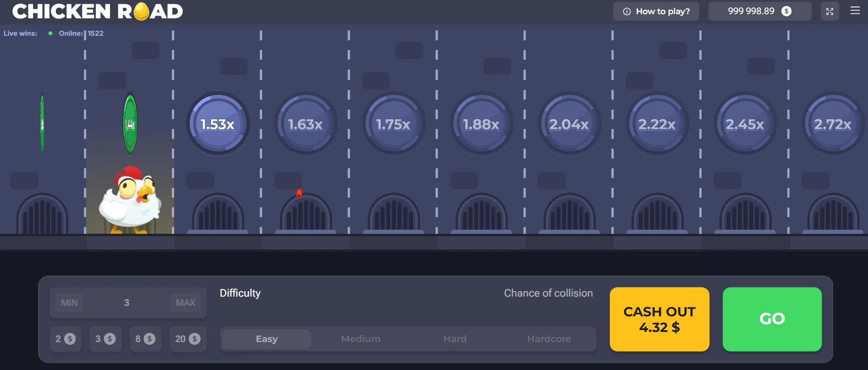
Task: Click the sewer grate under 1.88x
Action: point(482,214)
